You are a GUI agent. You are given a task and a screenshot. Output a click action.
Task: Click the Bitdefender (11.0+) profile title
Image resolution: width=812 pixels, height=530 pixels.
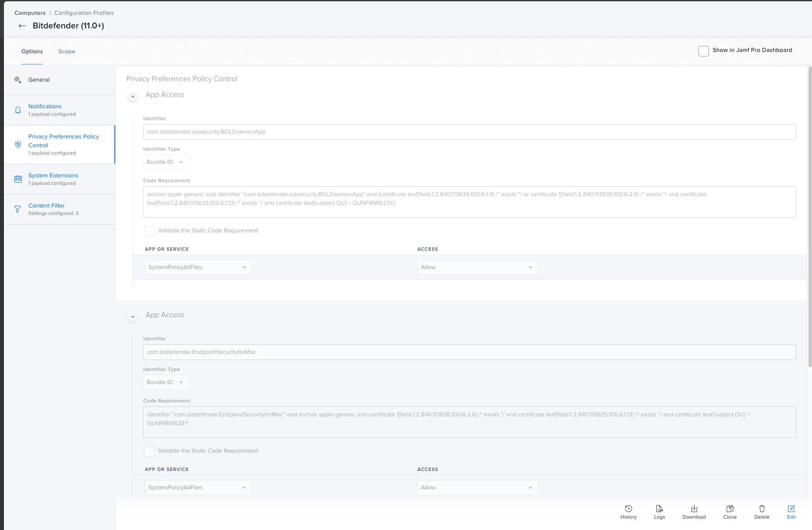(x=69, y=26)
